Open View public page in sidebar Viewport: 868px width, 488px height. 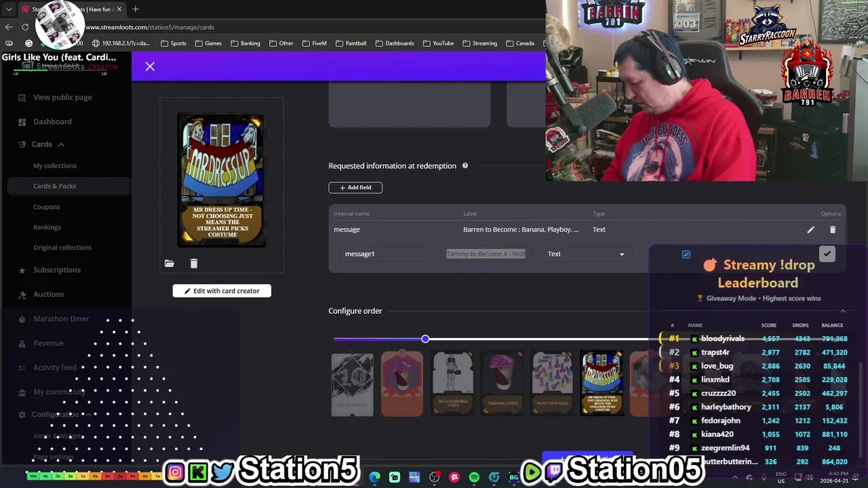point(62,98)
